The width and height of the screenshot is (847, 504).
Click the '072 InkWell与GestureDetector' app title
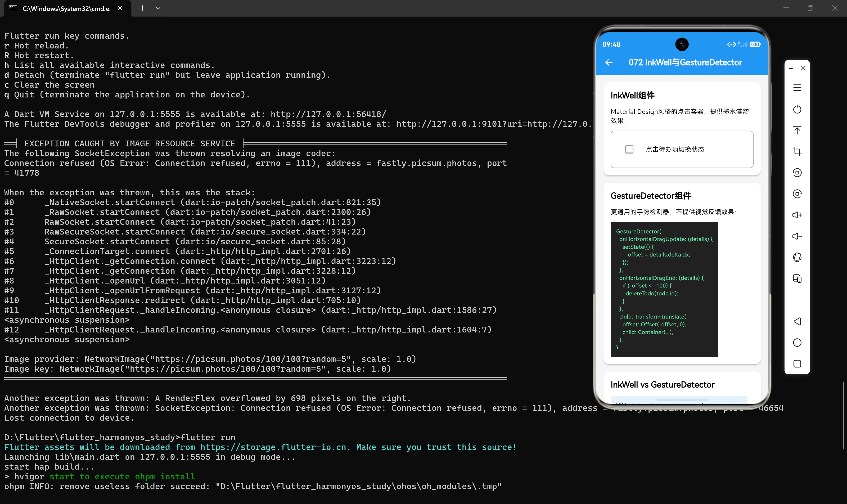click(x=685, y=62)
